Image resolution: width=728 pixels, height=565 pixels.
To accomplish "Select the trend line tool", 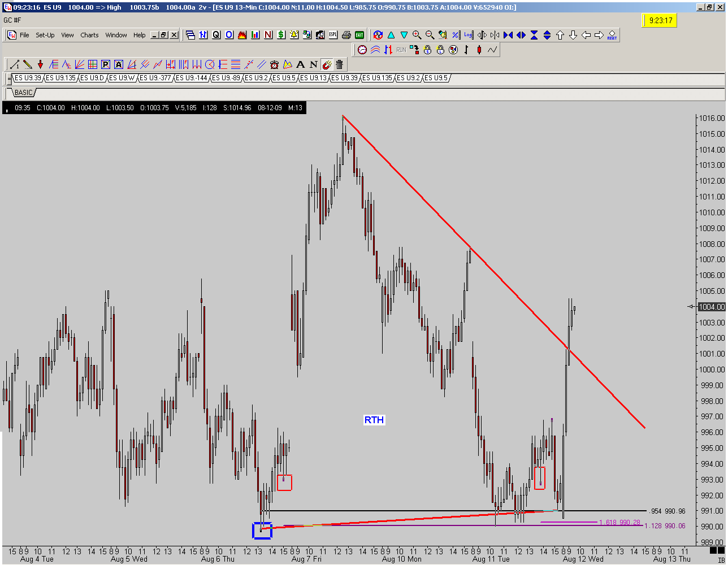I will [x=14, y=64].
